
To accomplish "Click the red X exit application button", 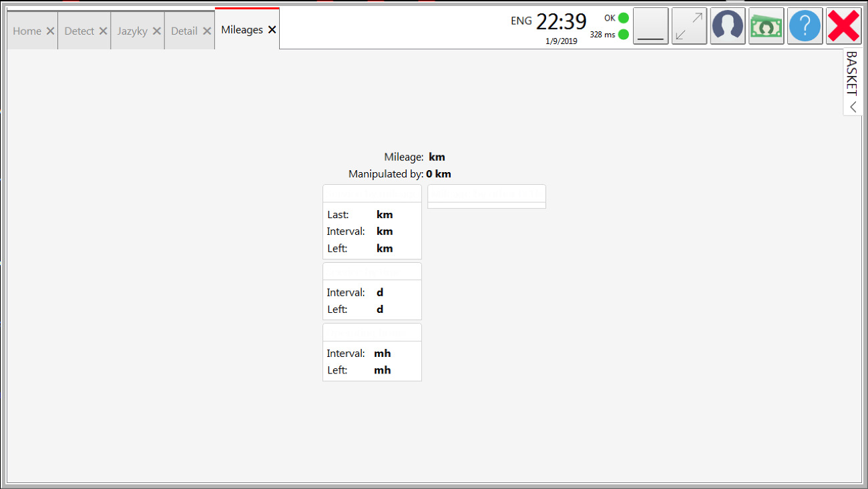I will (x=844, y=26).
